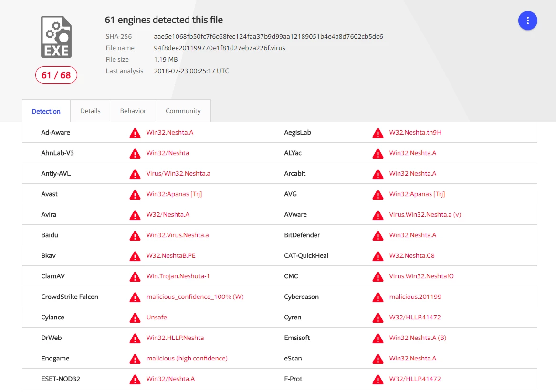
Task: Click the warning icon in Antiy-AVL row
Action: [x=135, y=174]
